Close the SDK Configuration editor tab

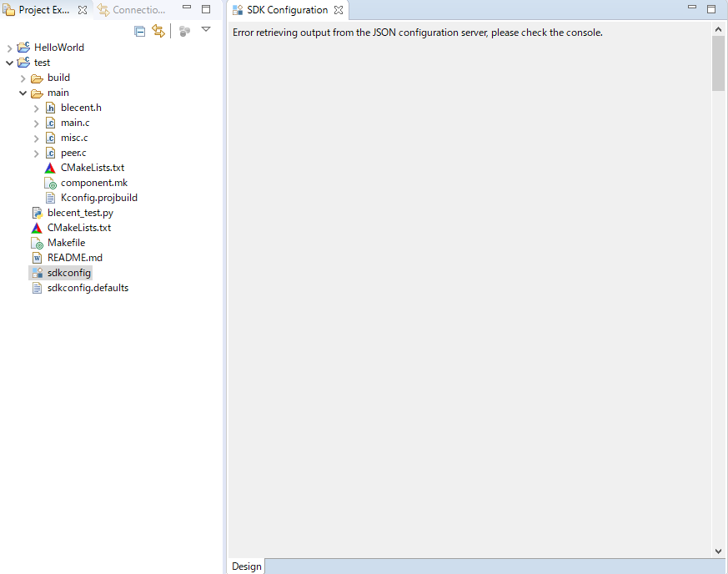(339, 10)
